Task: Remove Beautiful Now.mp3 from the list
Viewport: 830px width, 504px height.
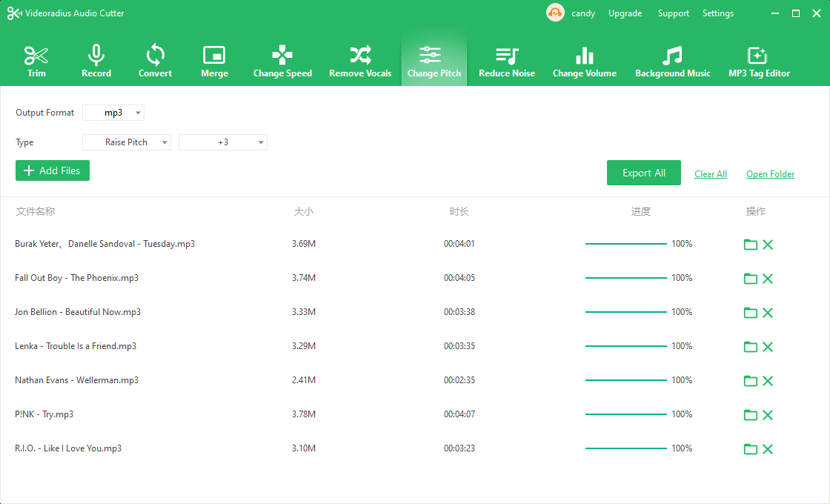Action: pos(768,312)
